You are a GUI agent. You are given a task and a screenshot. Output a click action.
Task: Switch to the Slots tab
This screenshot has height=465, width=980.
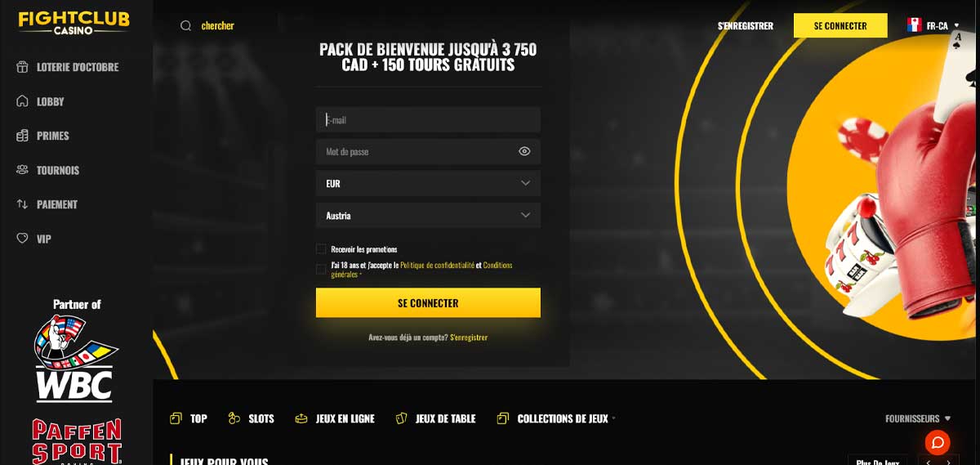[252, 418]
